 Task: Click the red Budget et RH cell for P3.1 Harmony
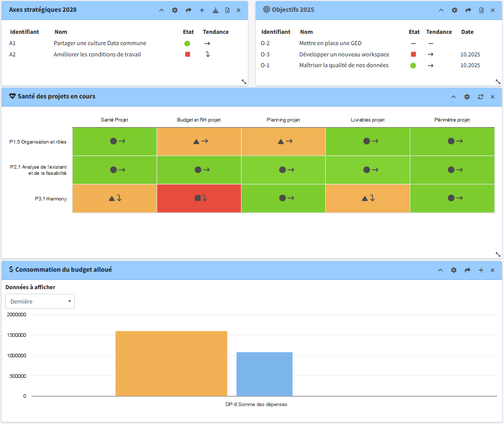click(x=199, y=198)
